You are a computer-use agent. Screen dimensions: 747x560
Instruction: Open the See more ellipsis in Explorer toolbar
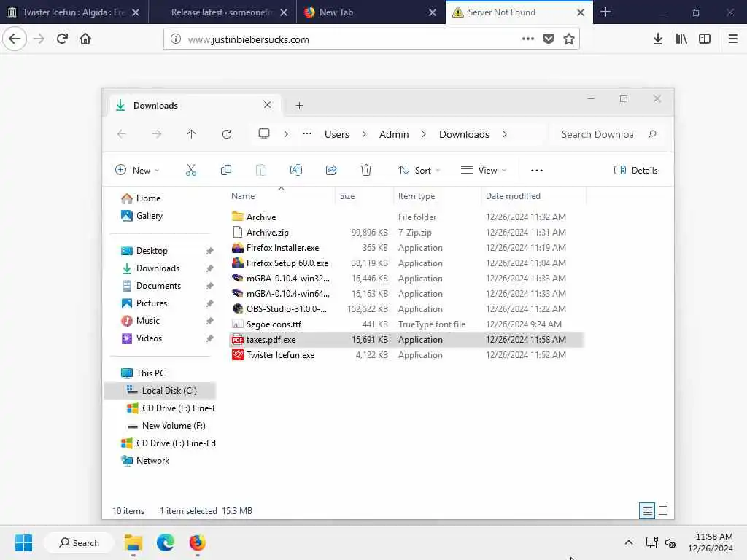point(537,171)
